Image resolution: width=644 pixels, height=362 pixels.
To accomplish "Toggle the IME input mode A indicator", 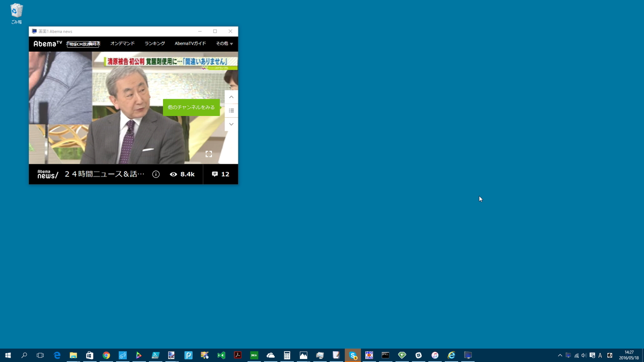I will click(x=600, y=355).
